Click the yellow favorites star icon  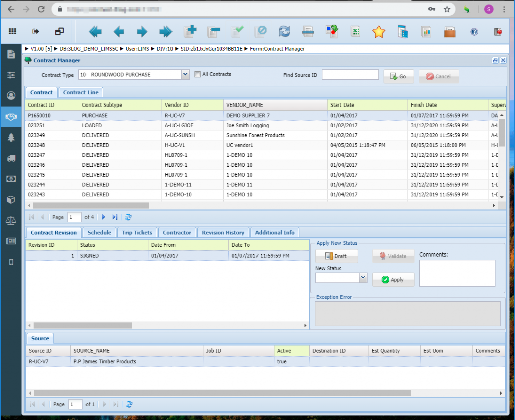[379, 31]
